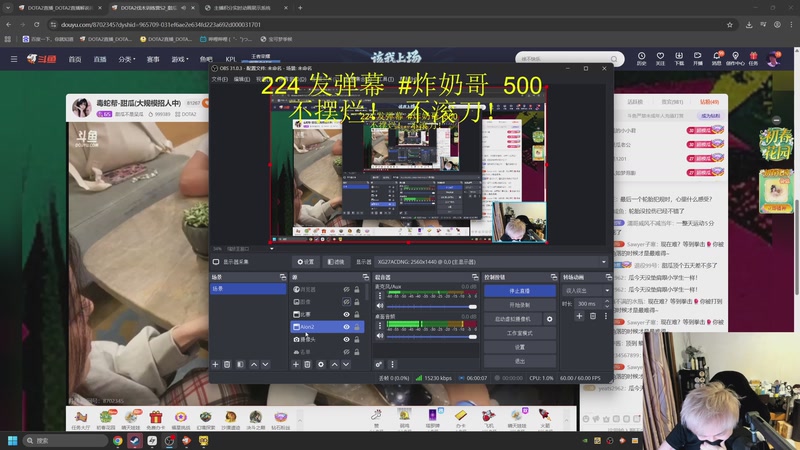Delete the scene transition trash icon
The image size is (800, 450).
click(x=593, y=316)
